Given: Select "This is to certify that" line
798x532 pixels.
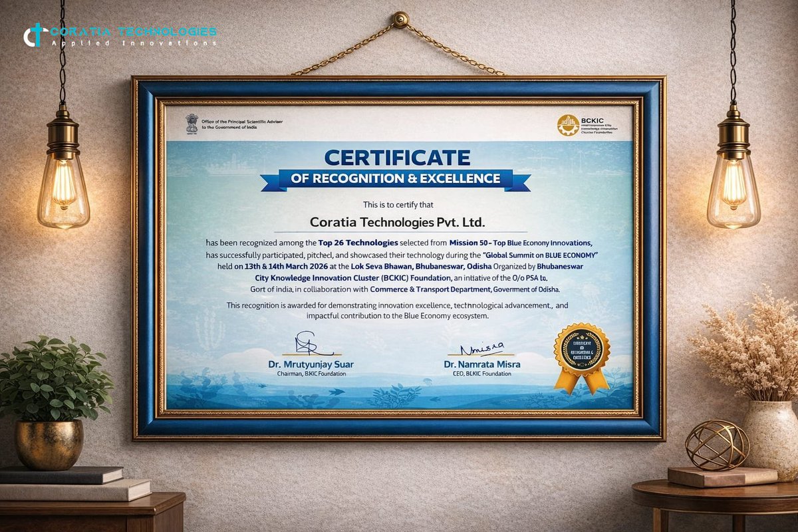Looking at the screenshot, I should (398, 205).
